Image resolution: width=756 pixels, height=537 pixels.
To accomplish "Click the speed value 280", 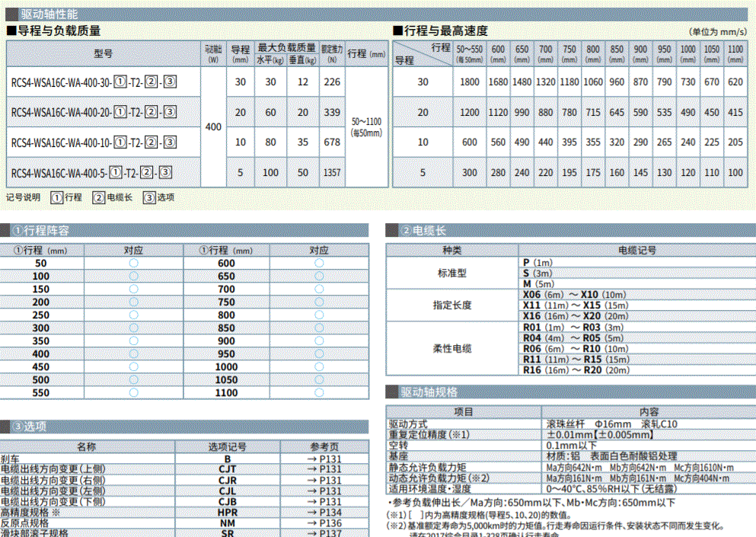I will click(x=498, y=173).
